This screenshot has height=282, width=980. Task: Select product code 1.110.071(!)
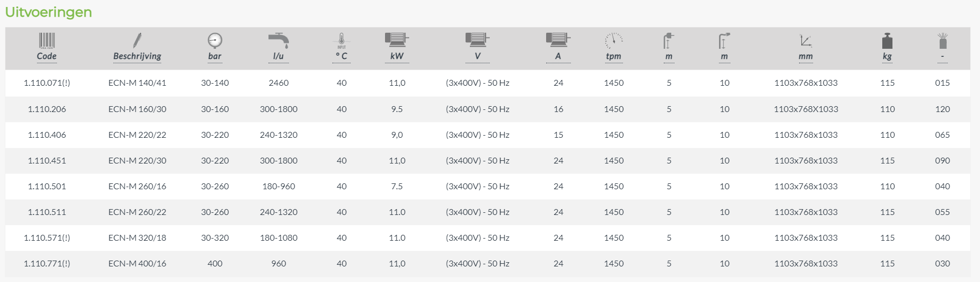coord(47,83)
